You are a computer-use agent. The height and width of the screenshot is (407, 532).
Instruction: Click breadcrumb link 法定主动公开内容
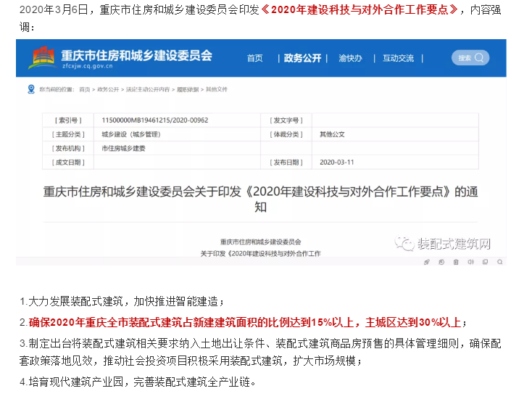[x=148, y=89]
